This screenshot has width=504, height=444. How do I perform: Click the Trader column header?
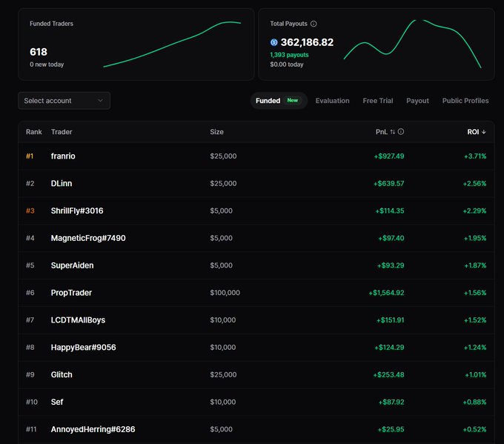pyautogui.click(x=62, y=132)
